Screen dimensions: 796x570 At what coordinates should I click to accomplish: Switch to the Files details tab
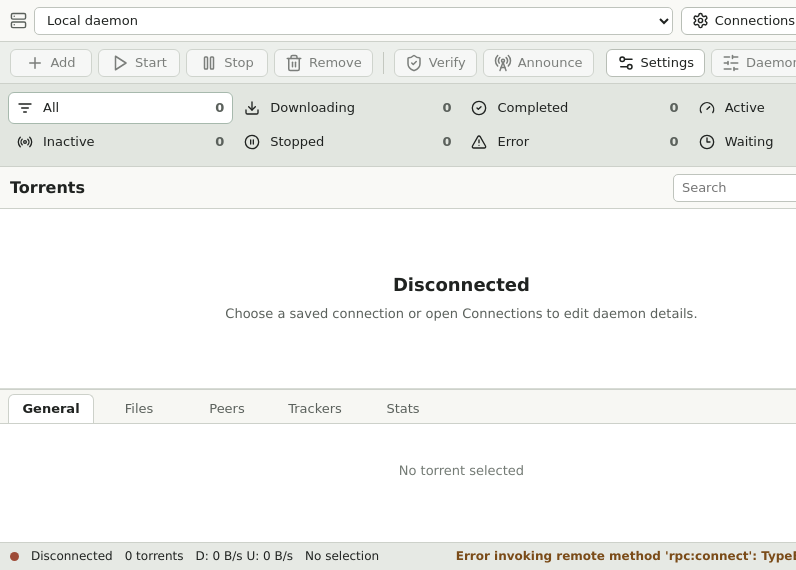pos(139,409)
